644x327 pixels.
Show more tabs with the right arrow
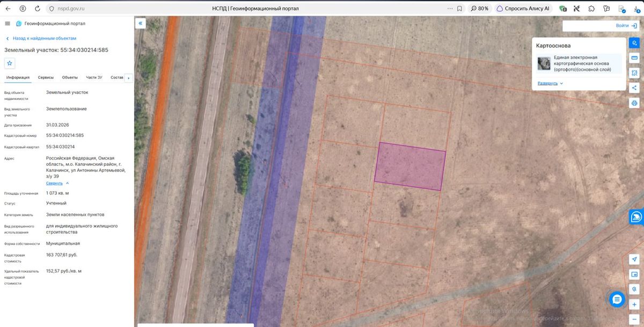pos(128,78)
